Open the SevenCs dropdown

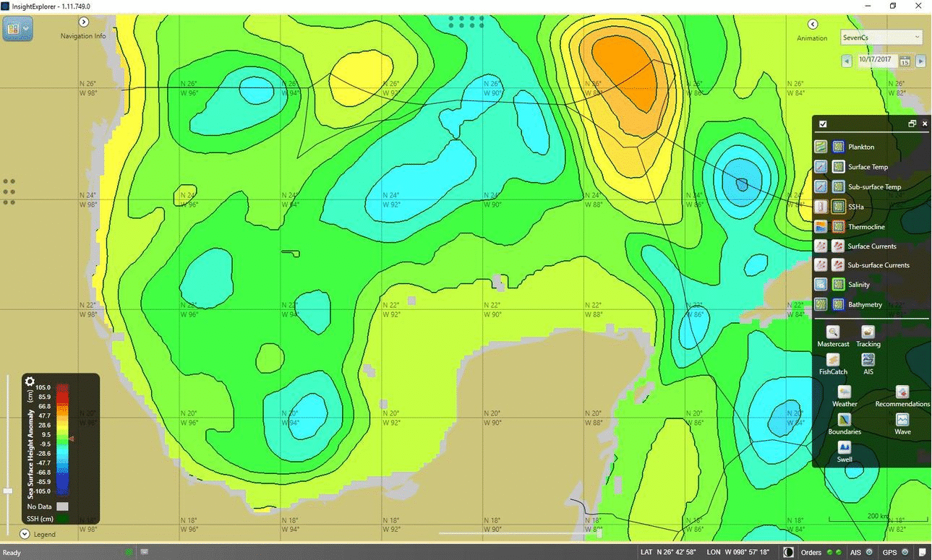point(881,37)
